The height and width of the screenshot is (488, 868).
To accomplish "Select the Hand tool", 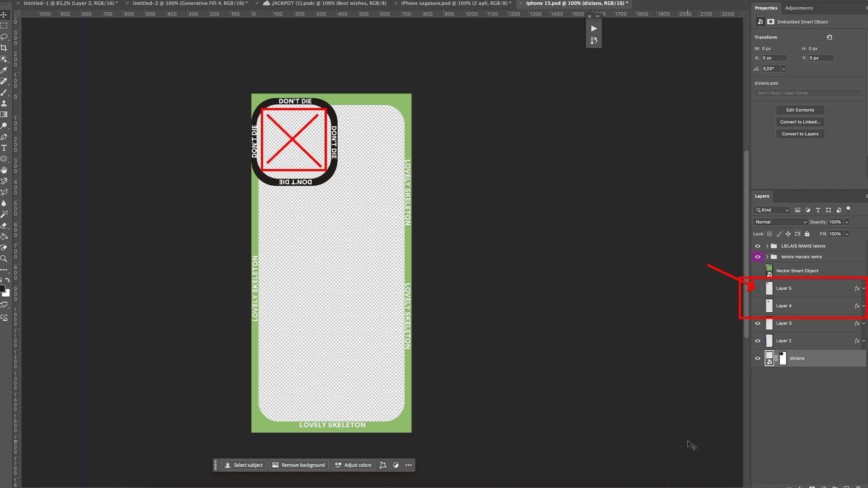I will coord(4,170).
